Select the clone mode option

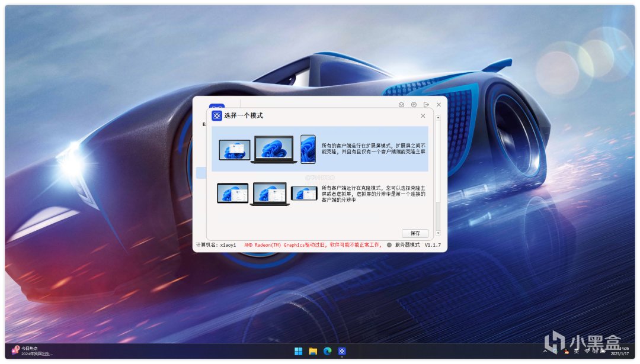click(x=319, y=194)
